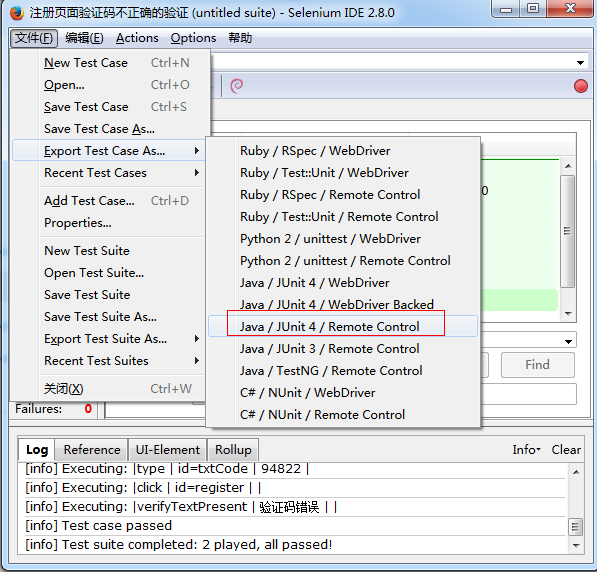
Task: Open the Options menu
Action: pyautogui.click(x=193, y=38)
